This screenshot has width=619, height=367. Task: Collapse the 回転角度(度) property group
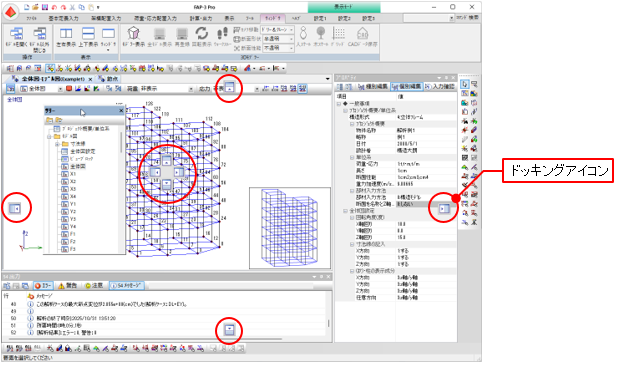pyautogui.click(x=352, y=217)
